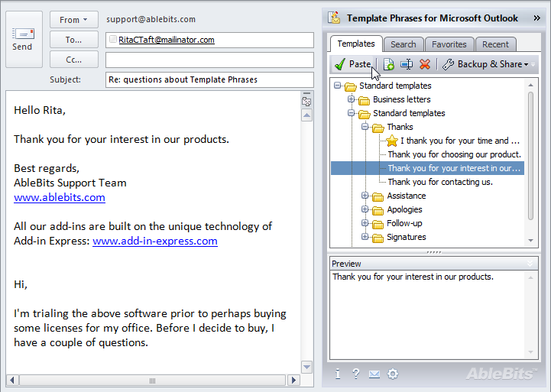551x392 pixels.
Task: Click the message body scroll up arrow
Action: point(306,115)
